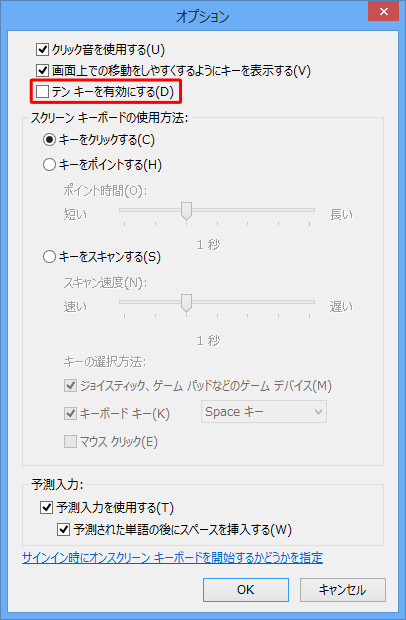406x620 pixels.
Task: Open the Space キー dropdown
Action: pyautogui.click(x=264, y=412)
